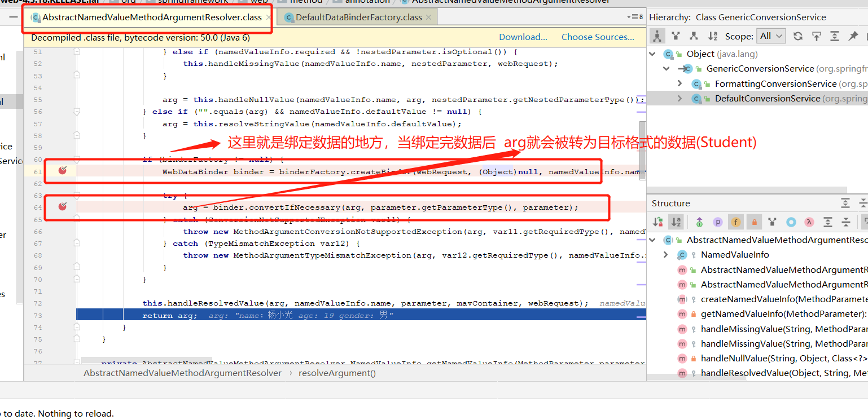Toggle alphabetical sort in Structure panel

(x=676, y=222)
